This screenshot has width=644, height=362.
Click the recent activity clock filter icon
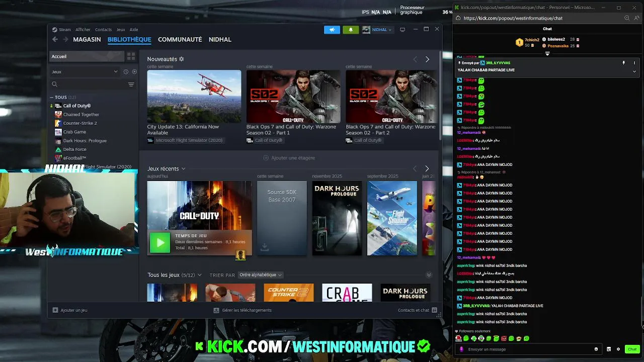pyautogui.click(x=126, y=72)
